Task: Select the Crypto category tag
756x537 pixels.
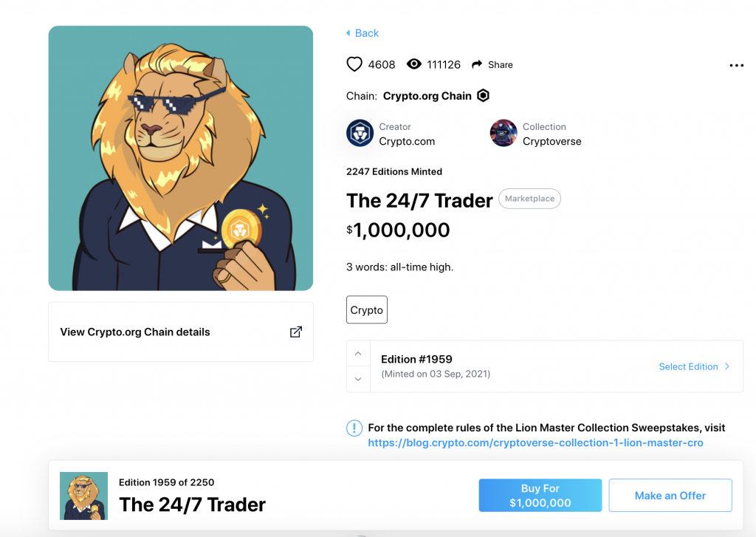Action: click(x=366, y=309)
